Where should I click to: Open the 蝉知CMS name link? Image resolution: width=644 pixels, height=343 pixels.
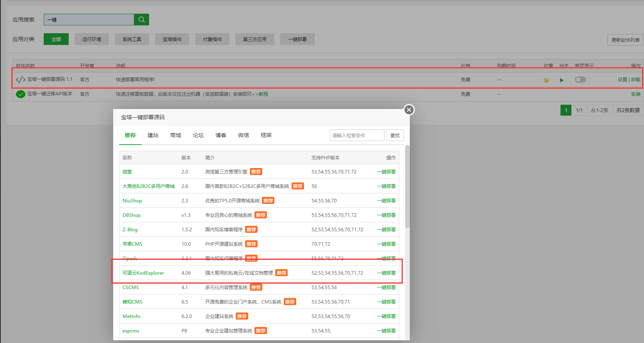[x=132, y=302]
